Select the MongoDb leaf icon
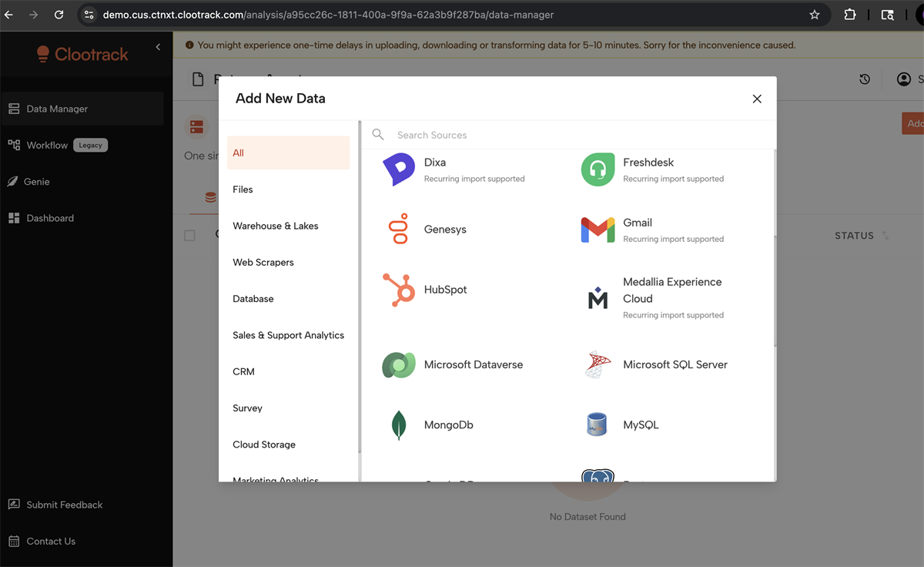This screenshot has width=924, height=567. tap(398, 424)
